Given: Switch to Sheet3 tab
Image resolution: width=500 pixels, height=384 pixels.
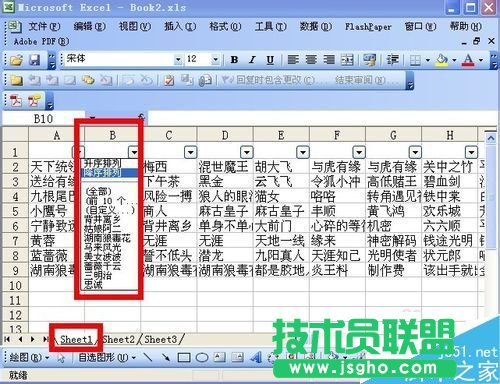Looking at the screenshot, I should click(161, 339).
